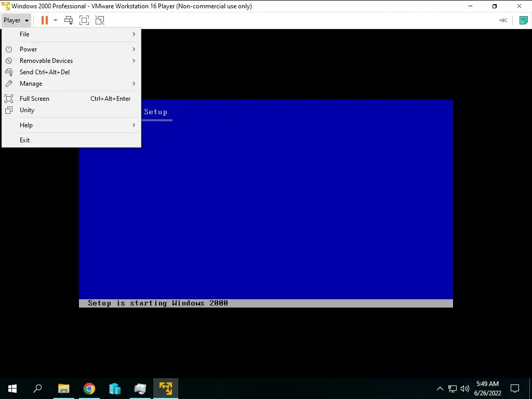Screen dimensions: 532x399
Task: Open the gray computer app on taskbar
Action: click(x=140, y=389)
